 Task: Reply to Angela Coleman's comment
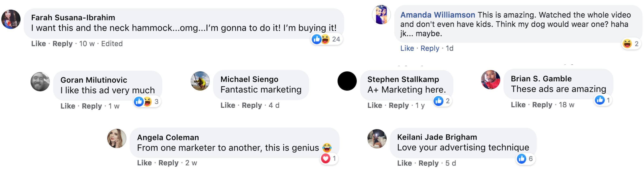(x=168, y=163)
